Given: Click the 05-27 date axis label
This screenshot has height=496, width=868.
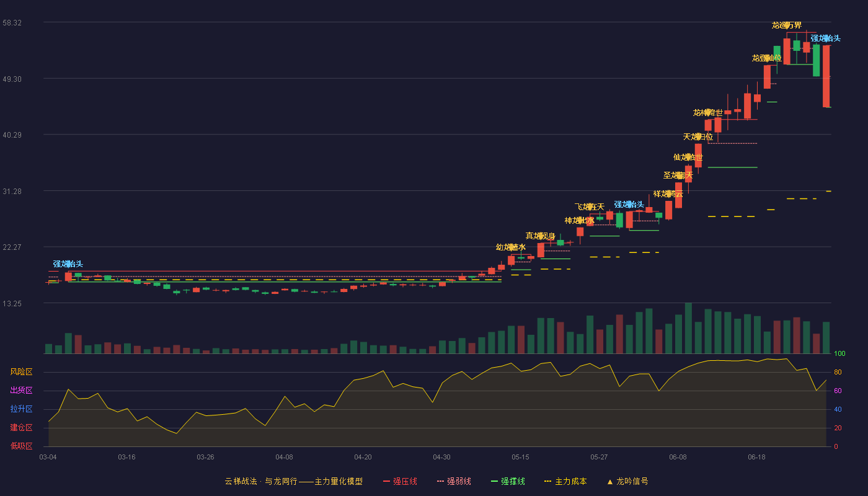Looking at the screenshot, I should click(600, 457).
